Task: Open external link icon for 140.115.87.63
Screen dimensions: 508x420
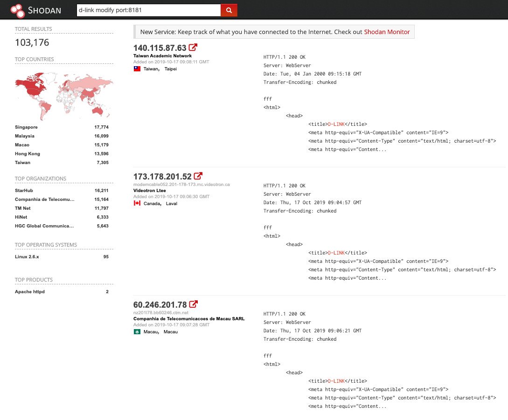Action: point(193,48)
